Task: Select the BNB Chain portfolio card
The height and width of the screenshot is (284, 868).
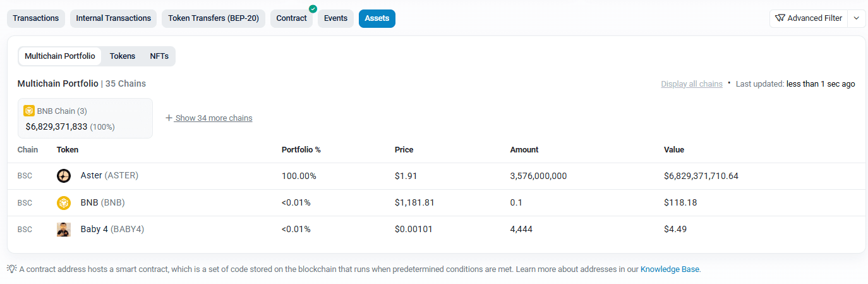Action: point(85,118)
